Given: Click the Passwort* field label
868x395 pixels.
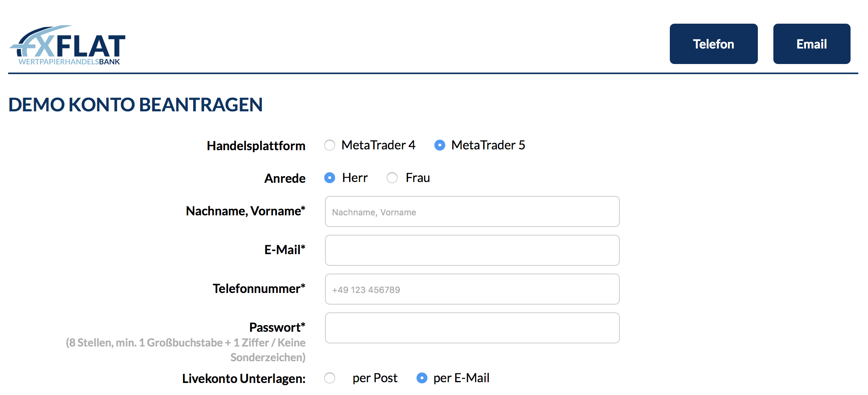Looking at the screenshot, I should [277, 327].
